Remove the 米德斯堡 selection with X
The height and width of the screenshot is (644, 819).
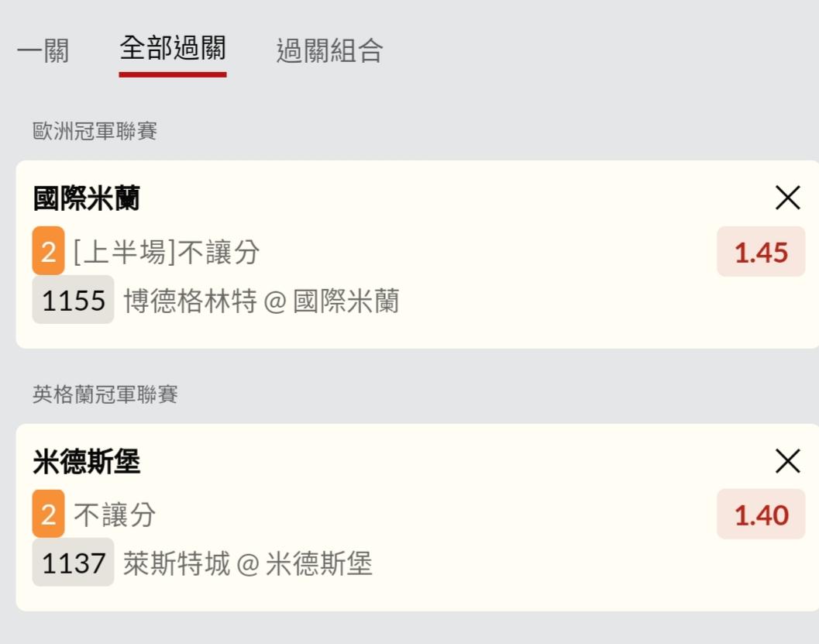(787, 462)
